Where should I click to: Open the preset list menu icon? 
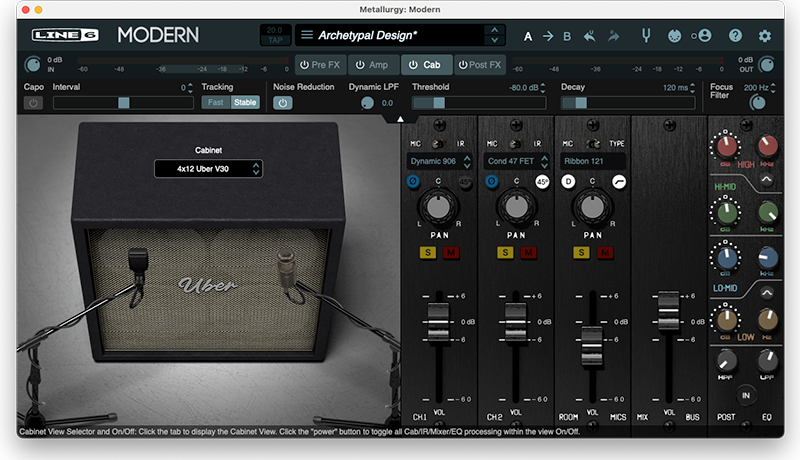click(x=307, y=35)
